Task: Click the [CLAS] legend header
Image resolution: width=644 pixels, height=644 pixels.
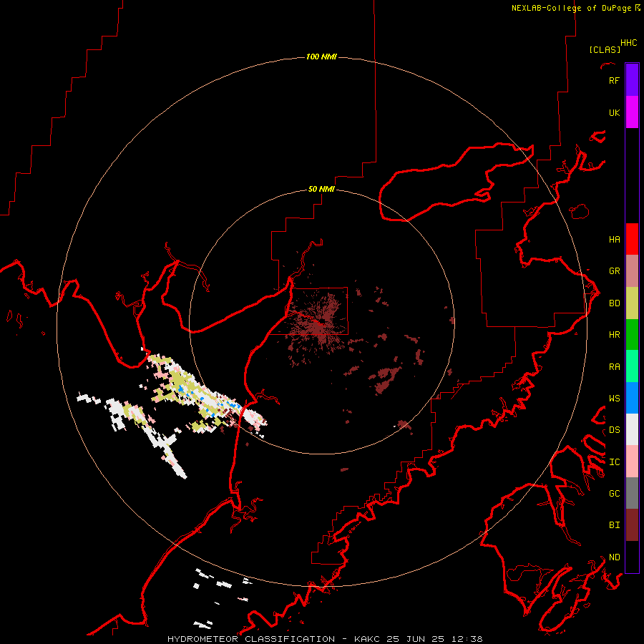Action: (x=605, y=50)
